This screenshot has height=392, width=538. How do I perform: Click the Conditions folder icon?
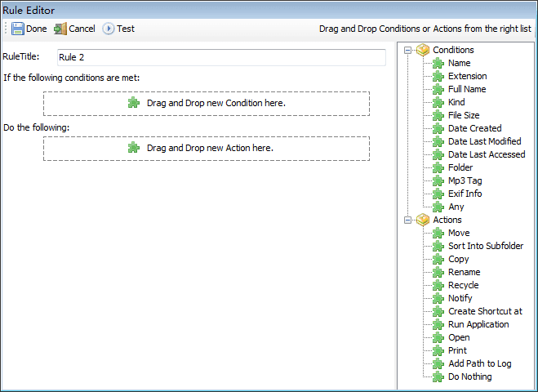(423, 50)
